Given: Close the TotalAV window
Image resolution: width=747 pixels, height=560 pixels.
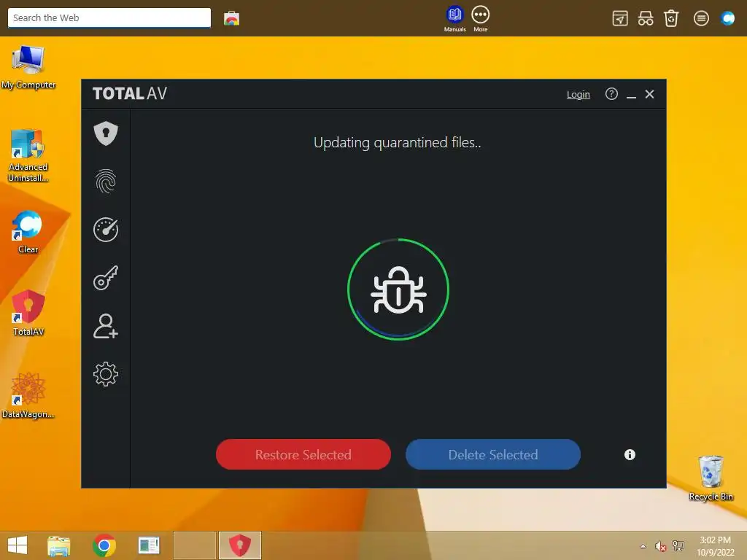Looking at the screenshot, I should (x=649, y=94).
